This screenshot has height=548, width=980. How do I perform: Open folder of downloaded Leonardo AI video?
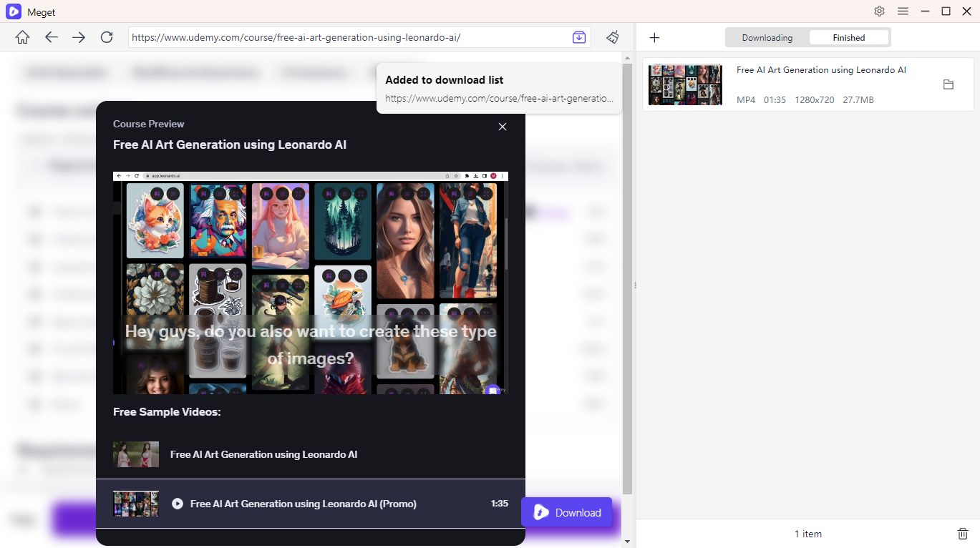tap(949, 84)
